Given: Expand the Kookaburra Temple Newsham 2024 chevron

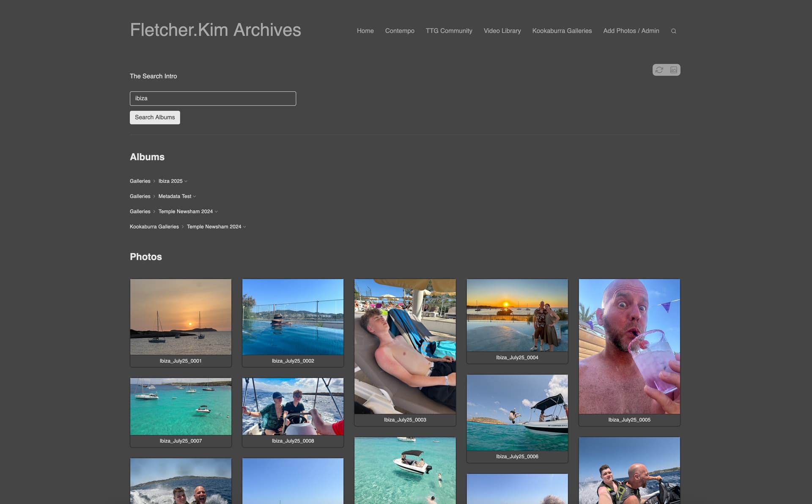Looking at the screenshot, I should pos(244,227).
